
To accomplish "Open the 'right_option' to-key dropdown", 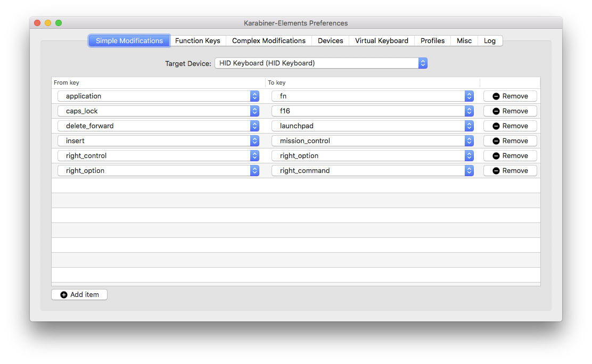I will tap(373, 155).
